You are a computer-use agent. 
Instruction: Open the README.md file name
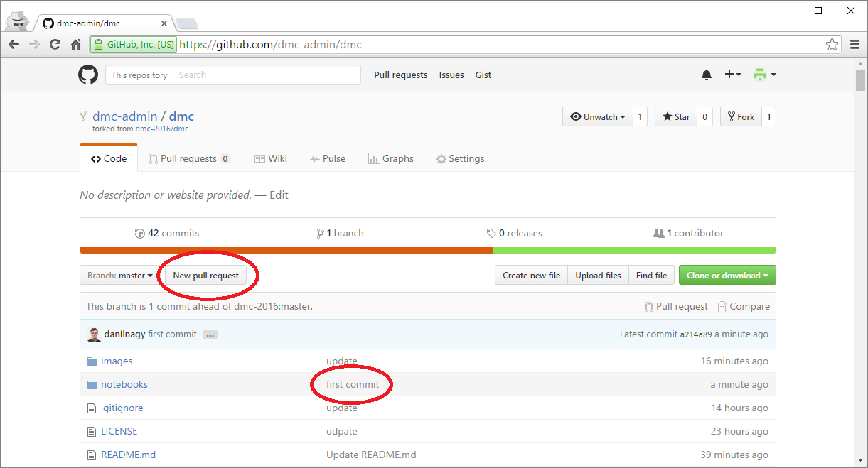[x=129, y=455]
